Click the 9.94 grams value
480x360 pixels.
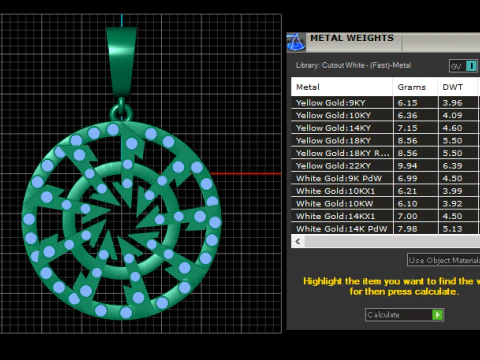(x=407, y=166)
